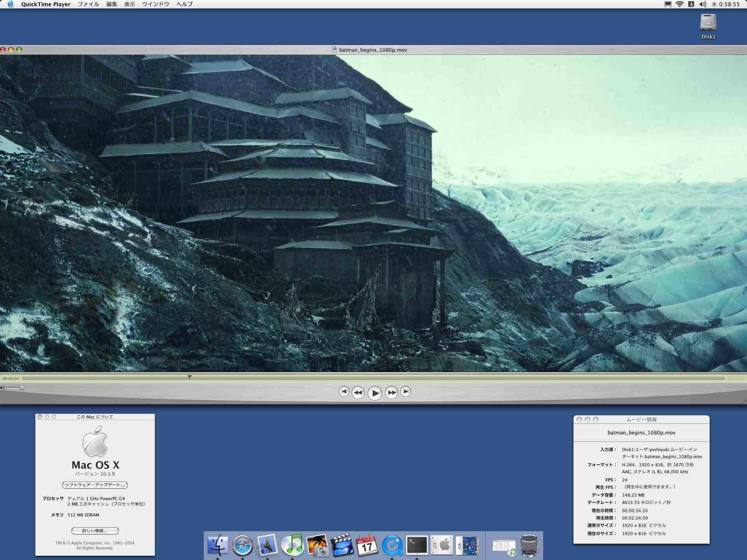Launch Safari from the Dock

[x=242, y=545]
